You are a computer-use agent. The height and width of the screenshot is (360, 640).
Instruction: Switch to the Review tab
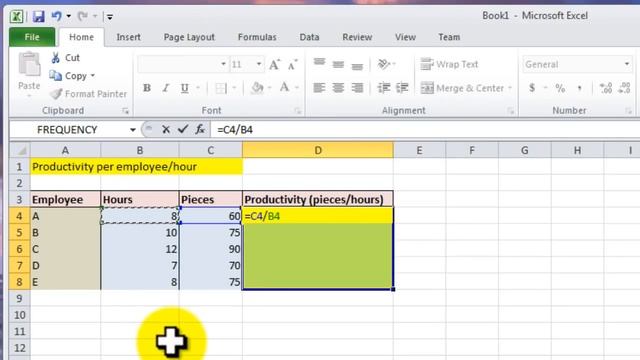[357, 37]
